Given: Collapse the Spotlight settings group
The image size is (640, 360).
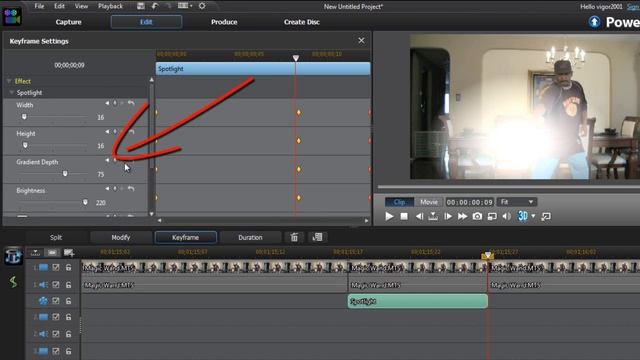Looking at the screenshot, I should point(11,93).
